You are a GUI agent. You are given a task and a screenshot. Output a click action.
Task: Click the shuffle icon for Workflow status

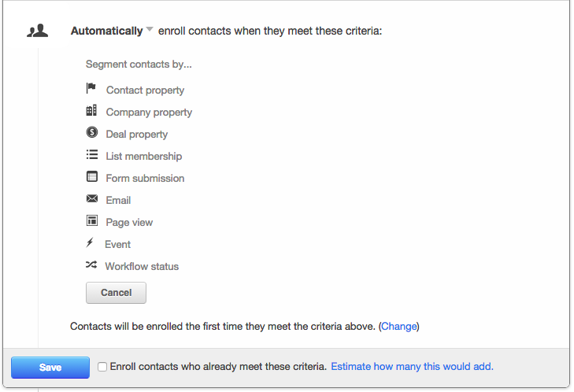click(x=91, y=264)
